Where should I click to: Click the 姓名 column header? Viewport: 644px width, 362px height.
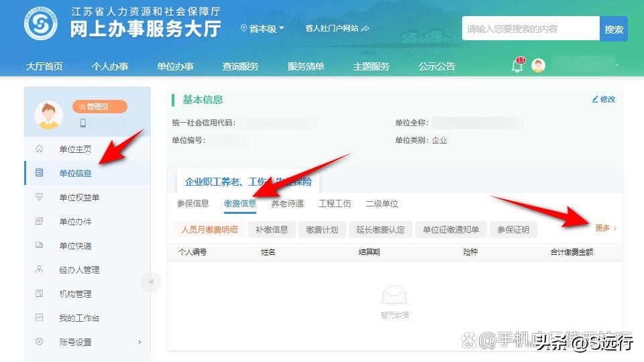pos(268,252)
